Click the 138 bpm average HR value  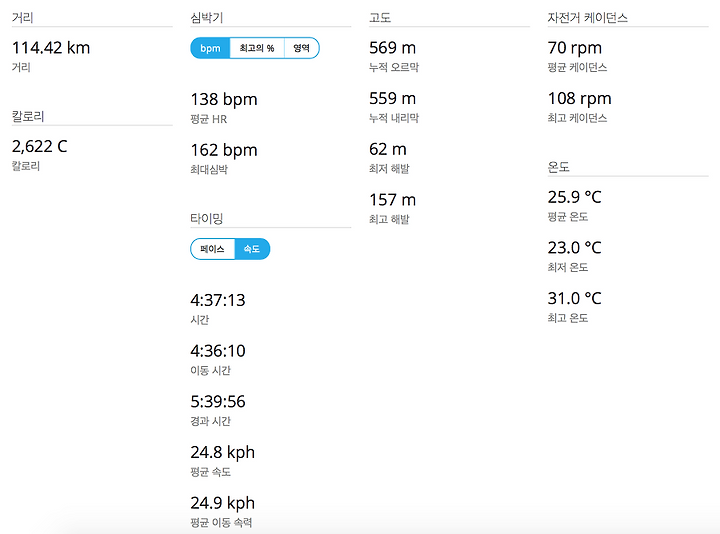(224, 100)
